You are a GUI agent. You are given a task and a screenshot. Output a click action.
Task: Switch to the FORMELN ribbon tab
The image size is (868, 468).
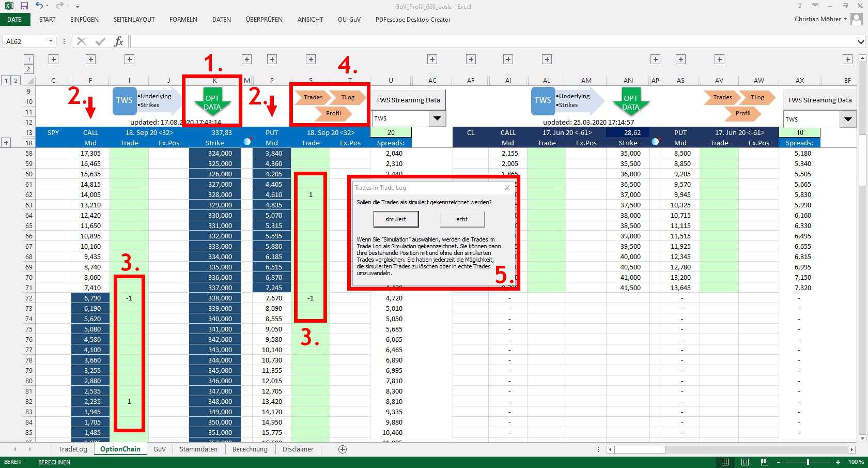click(183, 19)
